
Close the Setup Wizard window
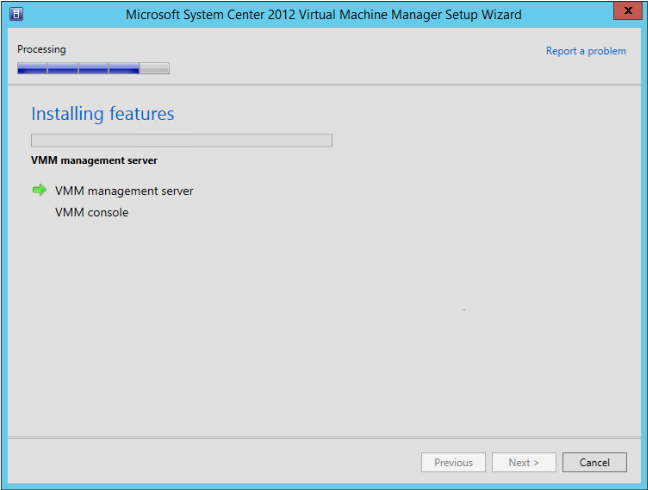[625, 12]
